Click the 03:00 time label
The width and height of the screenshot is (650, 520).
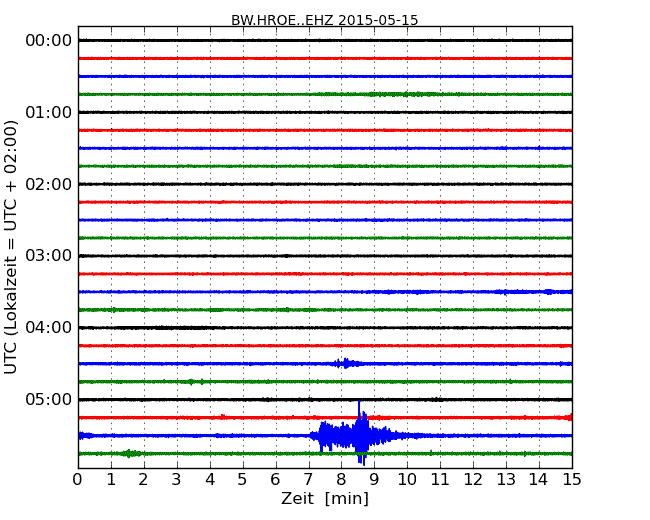pyautogui.click(x=49, y=256)
